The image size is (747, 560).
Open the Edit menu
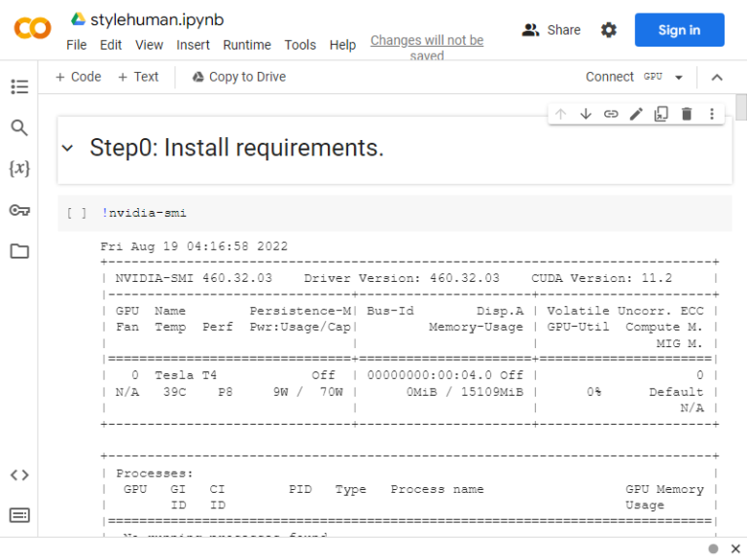point(111,45)
